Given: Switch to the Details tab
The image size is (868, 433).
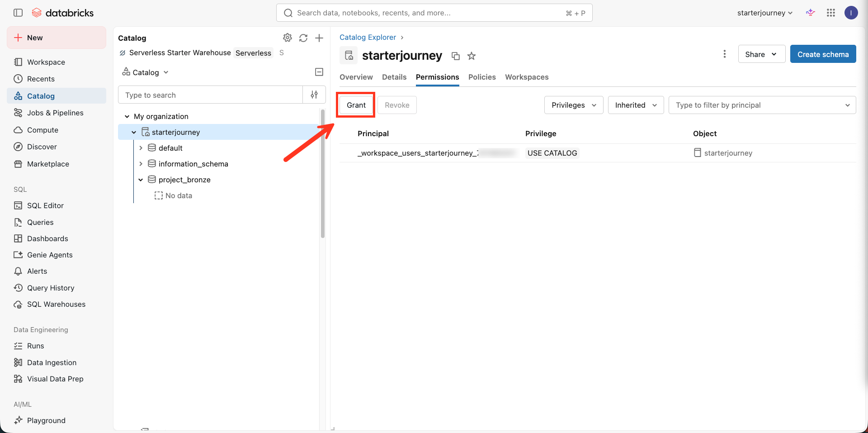Looking at the screenshot, I should (394, 77).
